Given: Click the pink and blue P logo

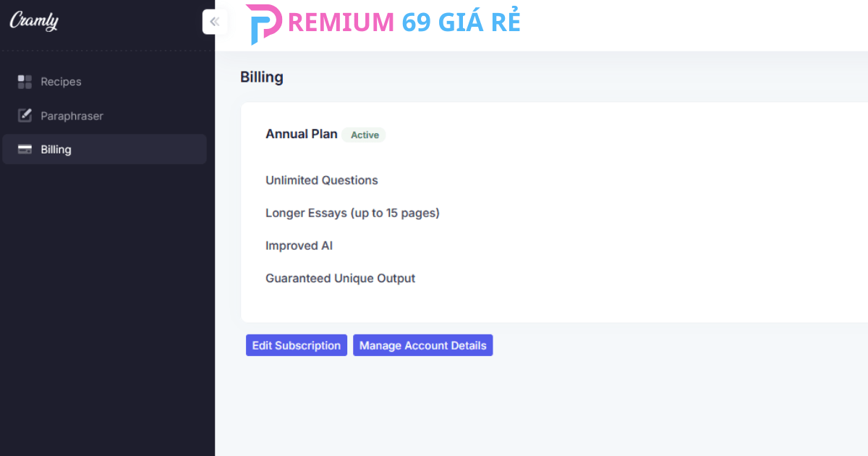Looking at the screenshot, I should pyautogui.click(x=263, y=24).
